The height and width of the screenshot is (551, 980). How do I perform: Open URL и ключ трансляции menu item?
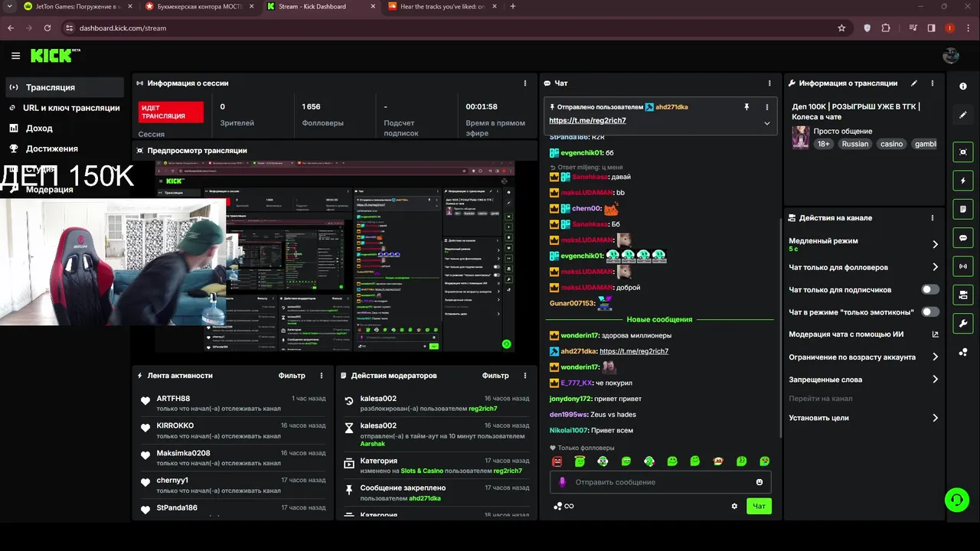click(x=64, y=108)
